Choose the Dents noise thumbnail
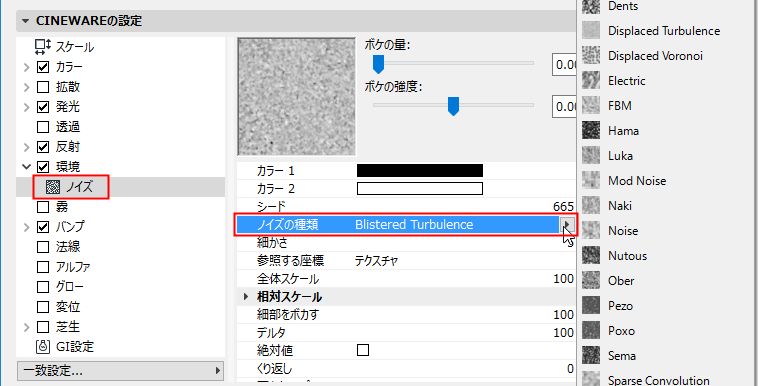The image size is (758, 386). pos(591,6)
